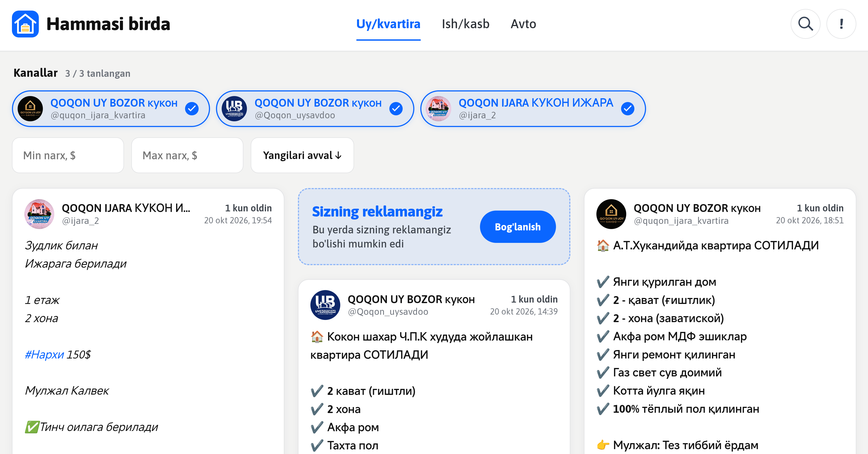Click the avatar on the @ijara_2 post card
Image resolution: width=868 pixels, height=454 pixels.
coord(39,214)
